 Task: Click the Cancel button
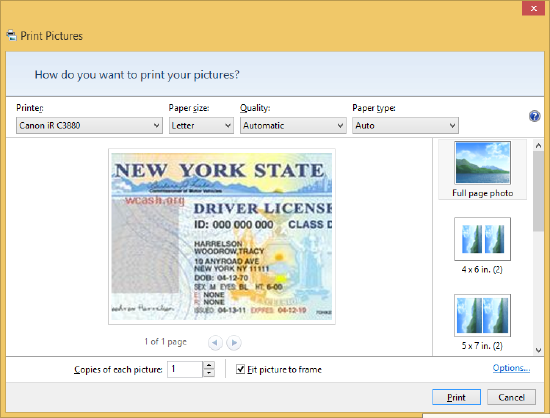click(511, 397)
